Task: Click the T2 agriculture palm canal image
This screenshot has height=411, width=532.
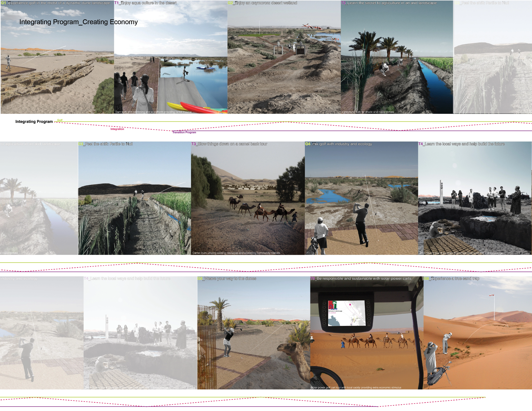Action: 397,57
